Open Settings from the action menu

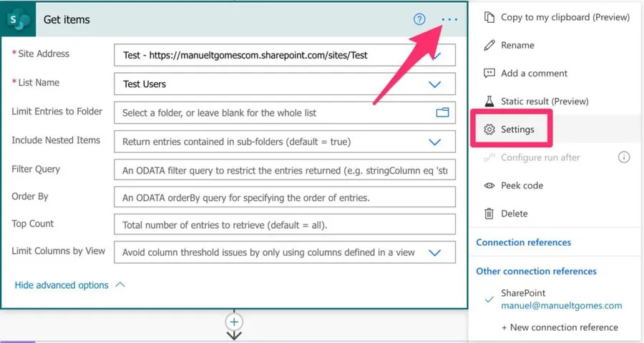coord(517,129)
